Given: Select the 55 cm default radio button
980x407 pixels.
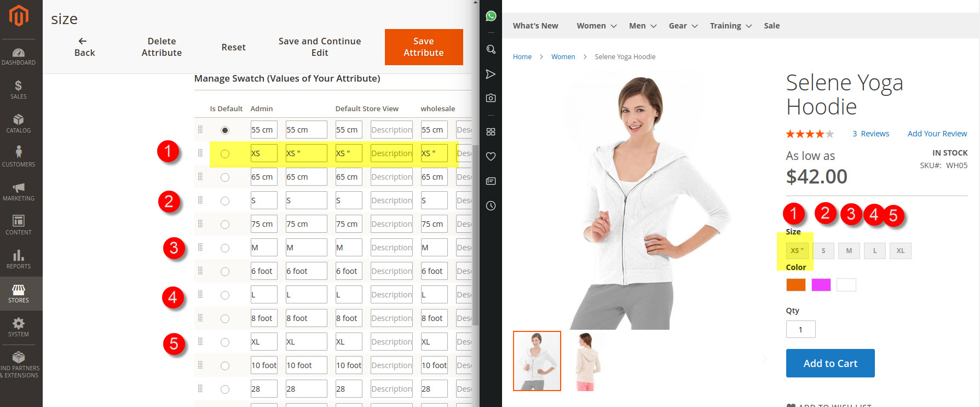Looking at the screenshot, I should click(x=225, y=130).
